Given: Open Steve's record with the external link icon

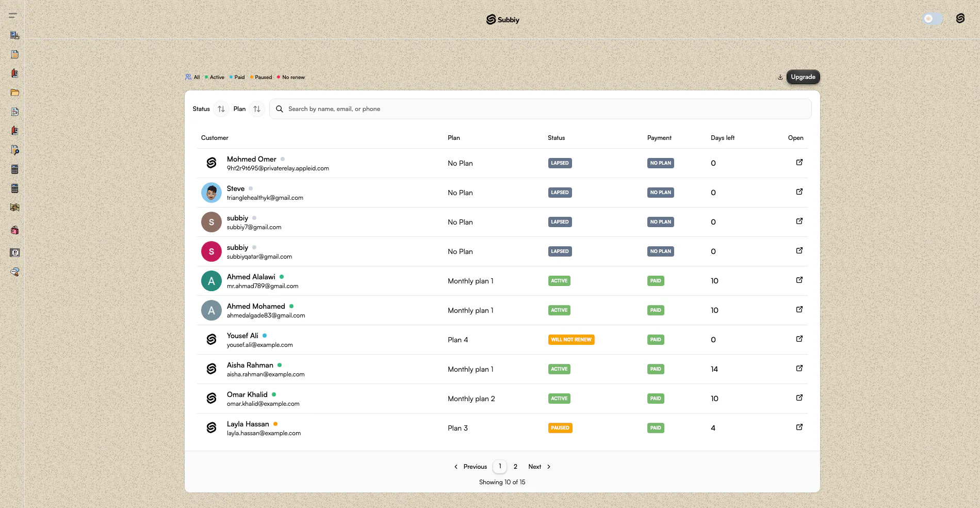Looking at the screenshot, I should (x=799, y=192).
